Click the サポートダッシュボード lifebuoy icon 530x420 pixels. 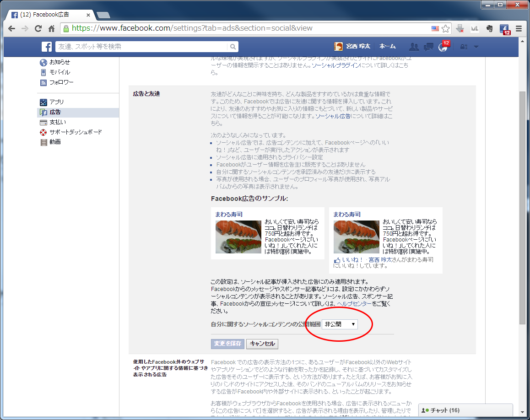43,132
